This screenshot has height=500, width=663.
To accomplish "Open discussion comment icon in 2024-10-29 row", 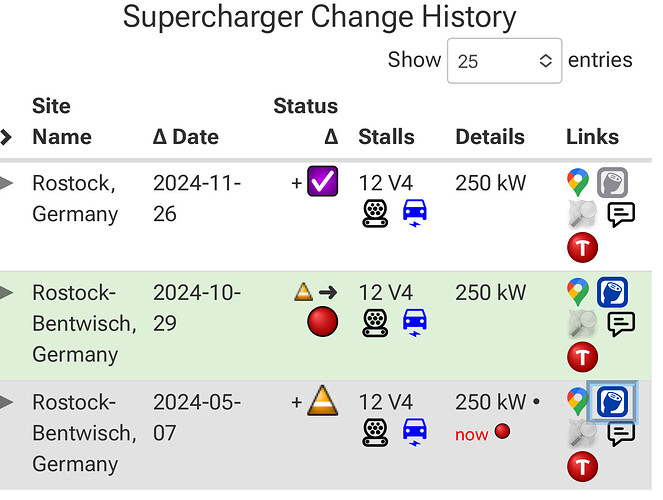I will (x=621, y=324).
